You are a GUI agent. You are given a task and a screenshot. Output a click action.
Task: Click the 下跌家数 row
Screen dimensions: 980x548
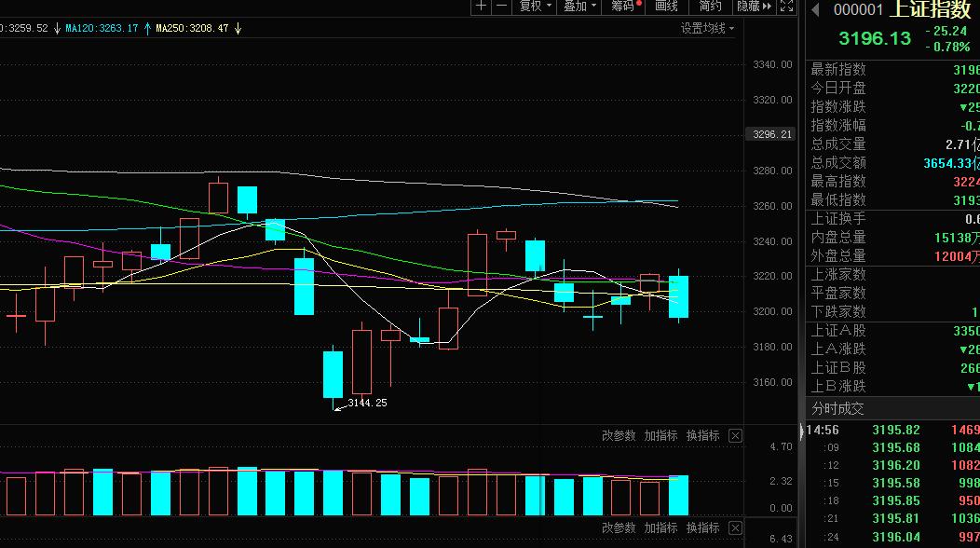pos(895,311)
